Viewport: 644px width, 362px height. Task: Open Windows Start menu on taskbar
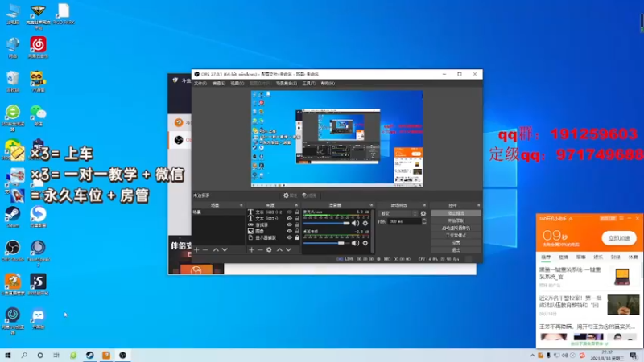tap(8, 356)
